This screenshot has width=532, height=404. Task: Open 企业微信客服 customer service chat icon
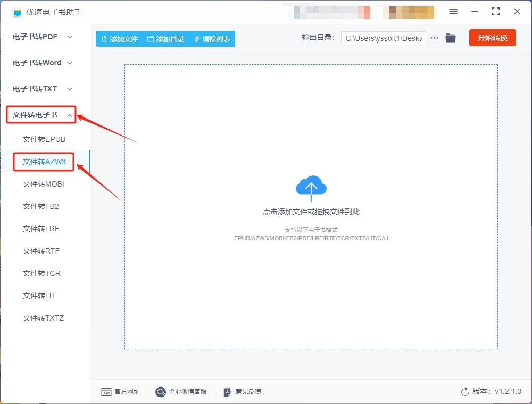[x=160, y=392]
